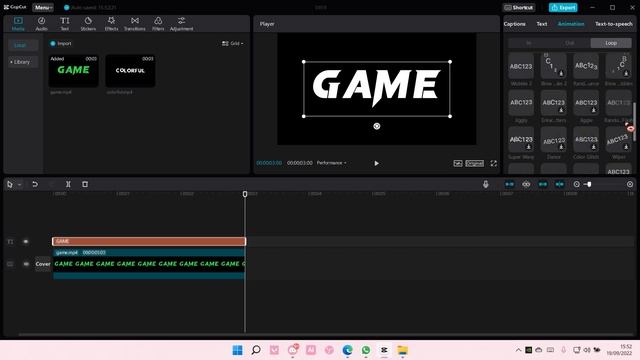Click the zoom-in icon at timeline toolbar end
This screenshot has height=360, width=640.
click(630, 184)
